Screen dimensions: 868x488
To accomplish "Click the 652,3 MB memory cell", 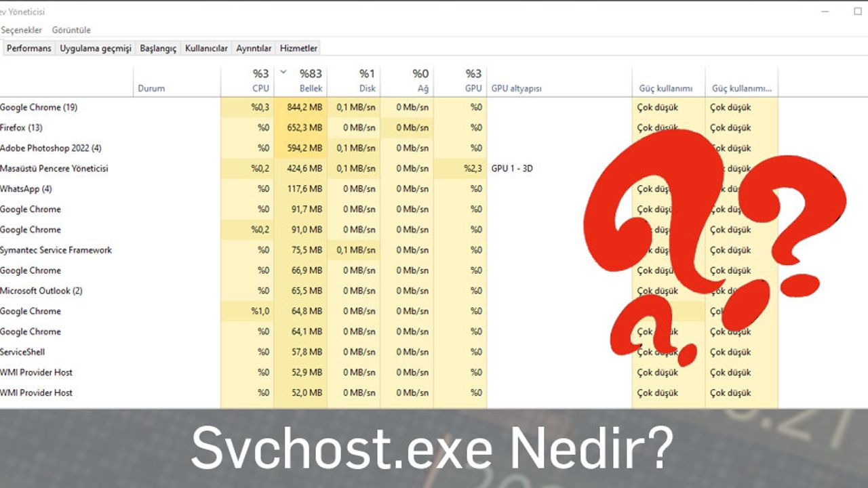I will (300, 127).
